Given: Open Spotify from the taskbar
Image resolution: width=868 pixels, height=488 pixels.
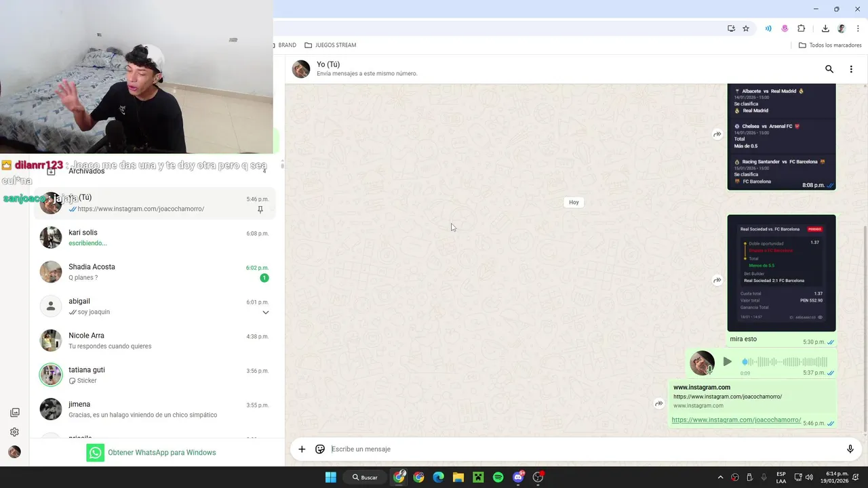Looking at the screenshot, I should pyautogui.click(x=498, y=477).
